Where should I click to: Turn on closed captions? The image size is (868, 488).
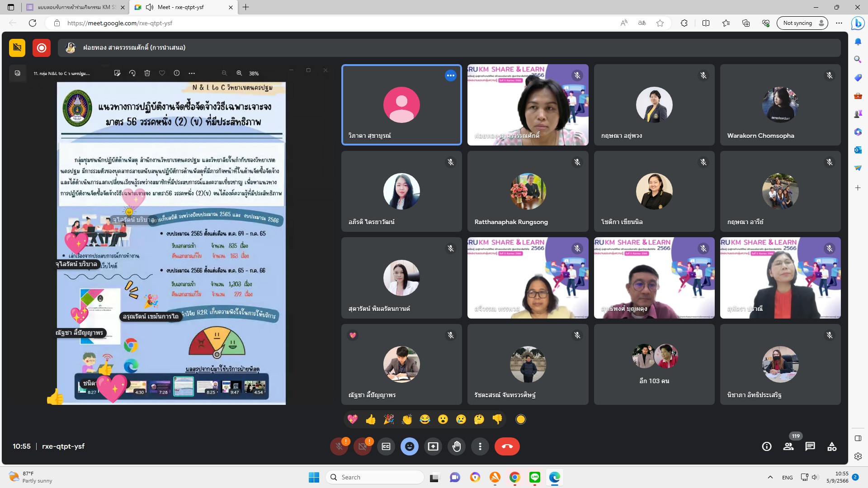point(386,446)
